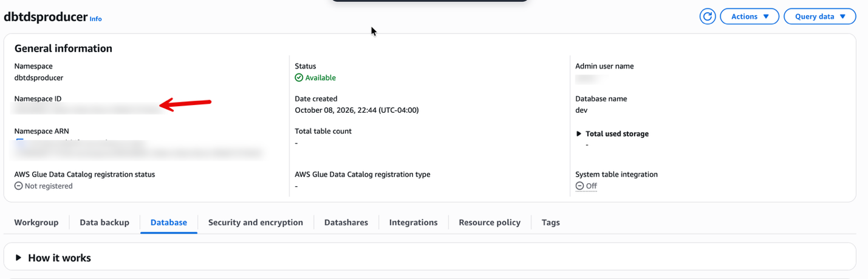868x279 pixels.
Task: Click the Admin user name label
Action: point(604,66)
